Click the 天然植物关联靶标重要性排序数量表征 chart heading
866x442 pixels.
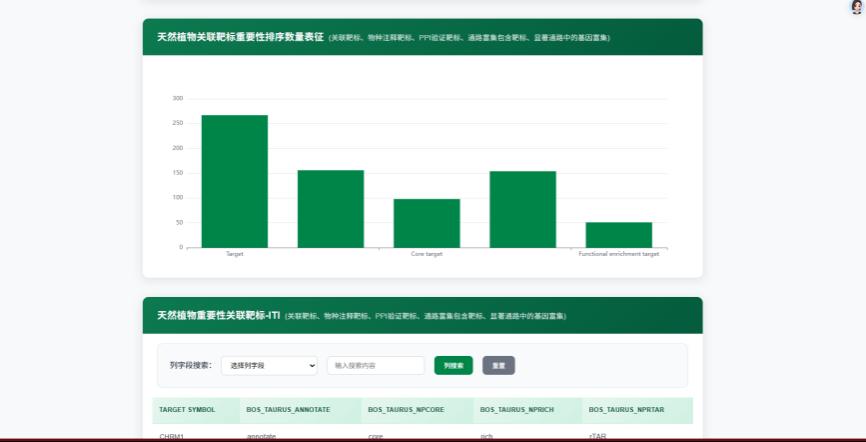(240, 37)
